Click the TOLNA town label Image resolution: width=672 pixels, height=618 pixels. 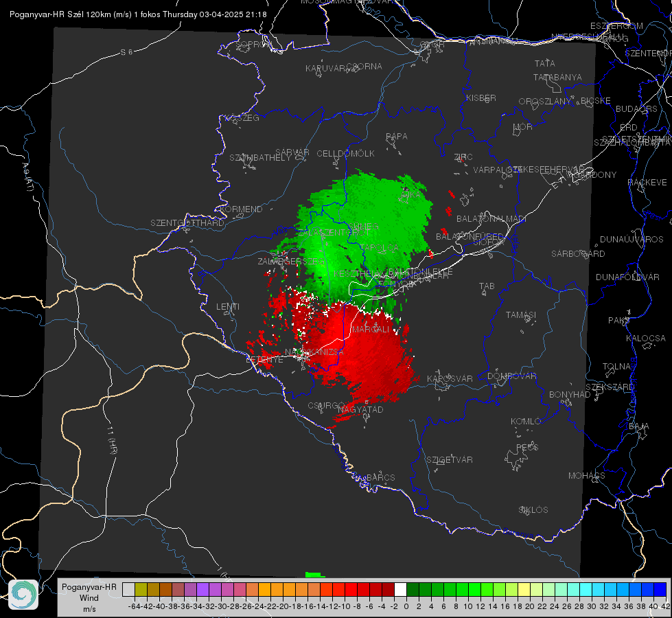point(616,366)
